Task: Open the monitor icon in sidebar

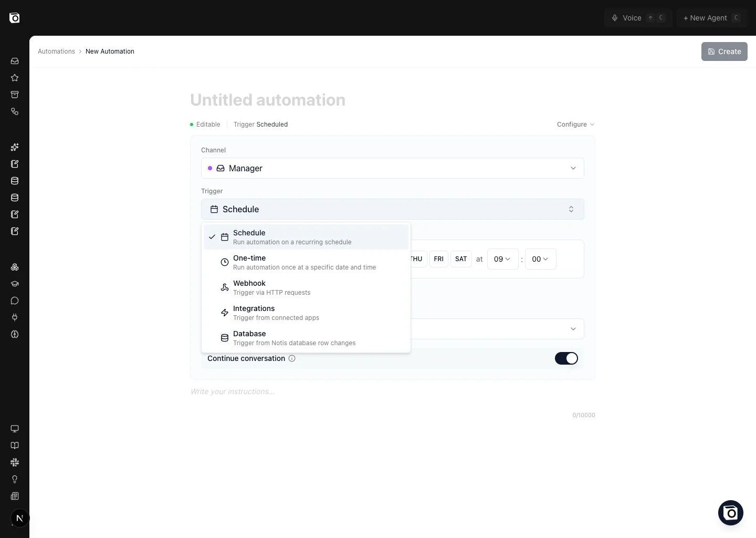Action: 15,429
